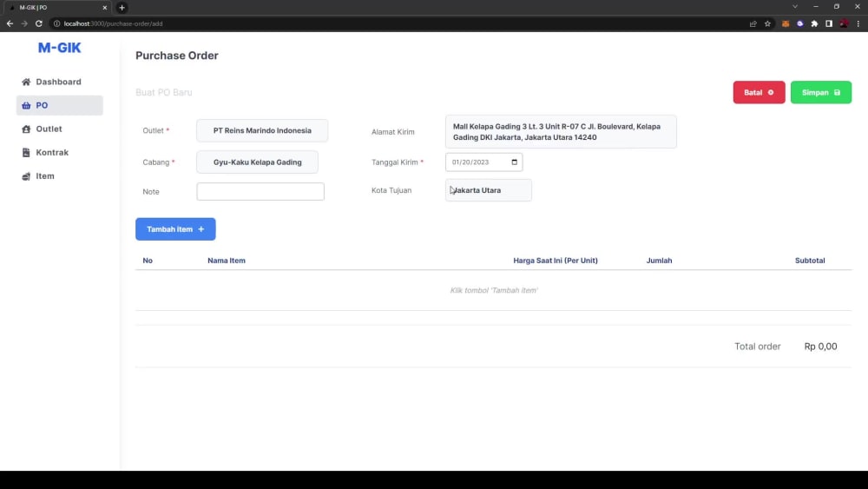868x489 pixels.
Task: Save order with Simpan button
Action: point(821,92)
